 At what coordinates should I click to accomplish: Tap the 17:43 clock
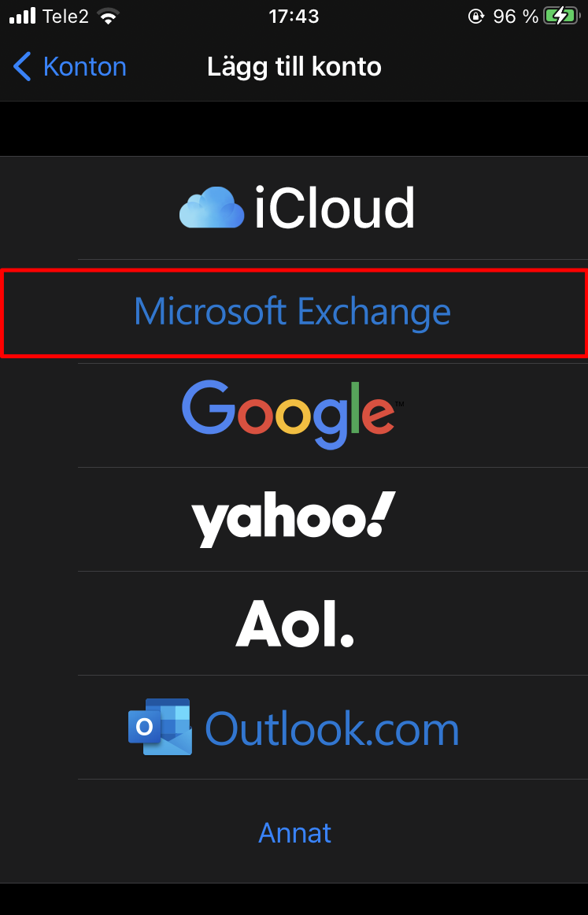click(294, 17)
